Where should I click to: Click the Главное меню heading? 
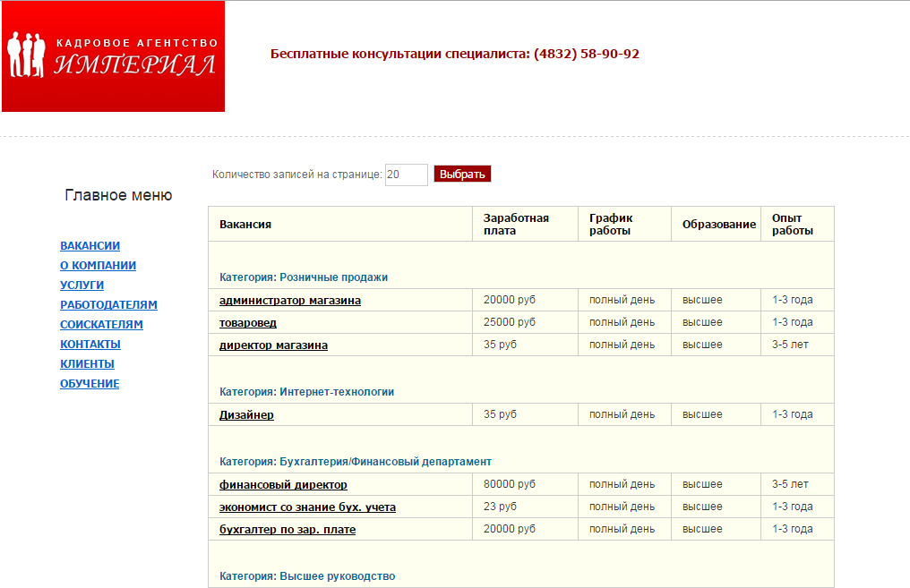click(x=118, y=195)
